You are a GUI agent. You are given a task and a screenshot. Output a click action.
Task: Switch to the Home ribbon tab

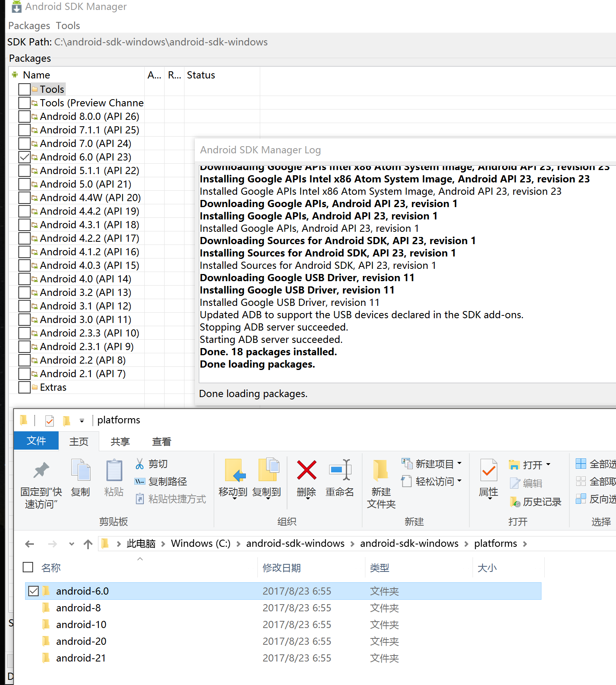coord(79,441)
